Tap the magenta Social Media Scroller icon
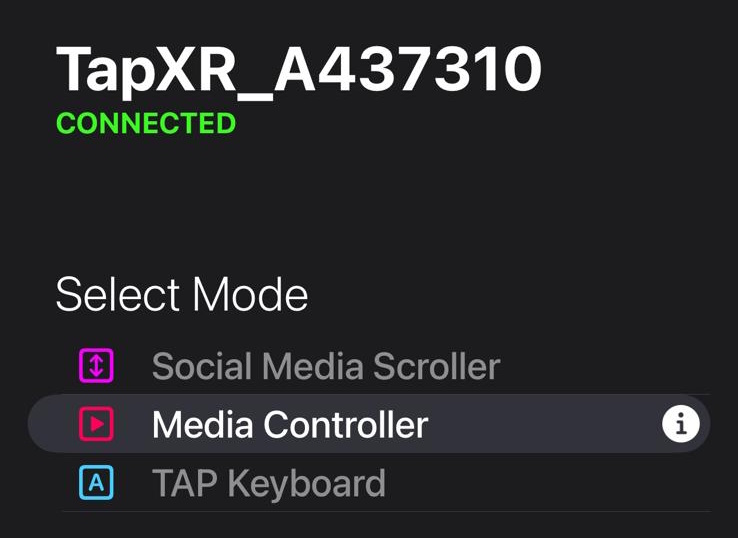This screenshot has width=738, height=538. (x=96, y=365)
